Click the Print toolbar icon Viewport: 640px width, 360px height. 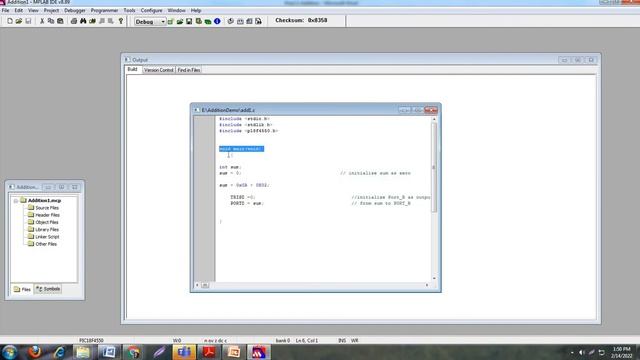click(74, 21)
